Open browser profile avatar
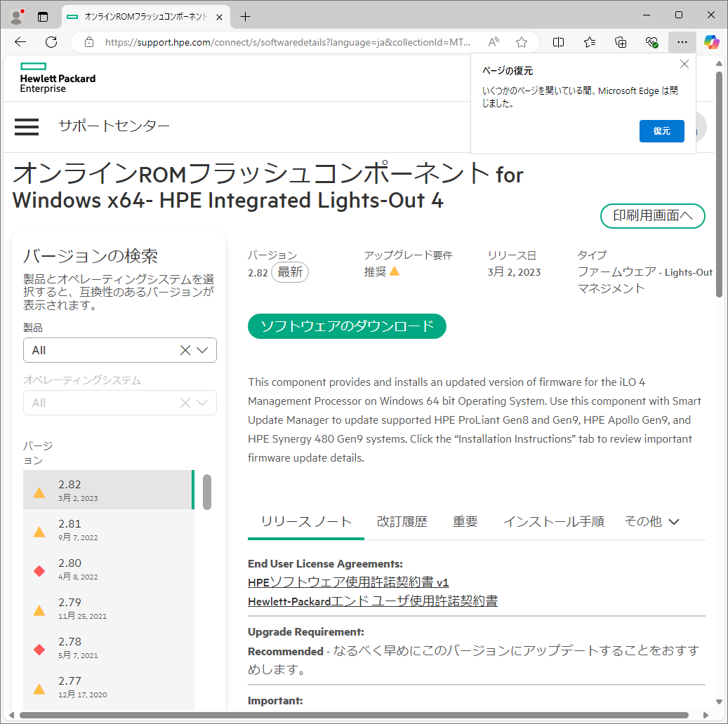 (17, 17)
